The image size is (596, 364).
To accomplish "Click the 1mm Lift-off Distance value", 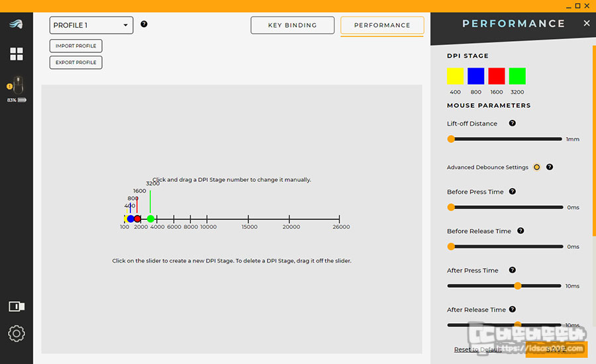I will pyautogui.click(x=572, y=139).
